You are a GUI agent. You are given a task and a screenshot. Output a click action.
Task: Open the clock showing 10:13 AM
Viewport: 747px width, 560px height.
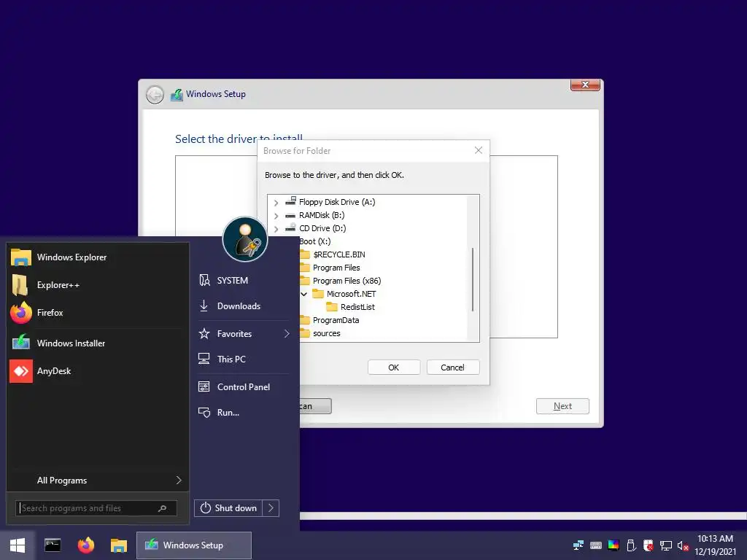click(715, 545)
